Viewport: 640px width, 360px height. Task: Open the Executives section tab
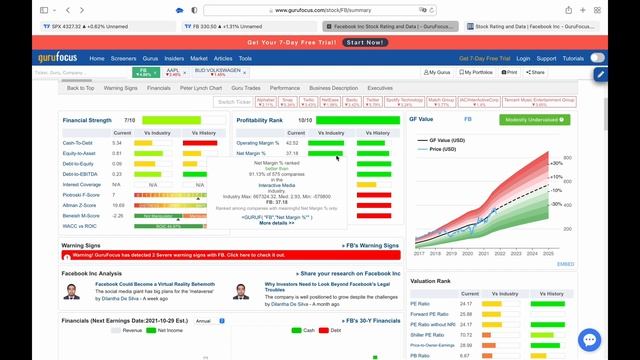[x=380, y=88]
